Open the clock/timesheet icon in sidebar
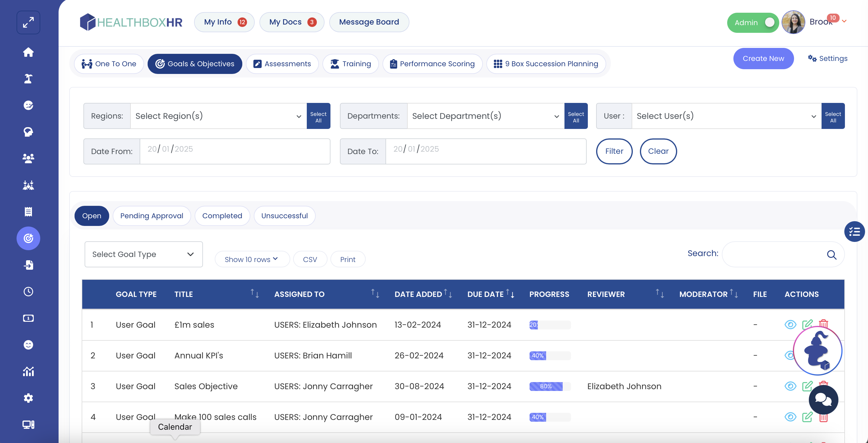Screen dimensions: 868x443 [x=28, y=291]
